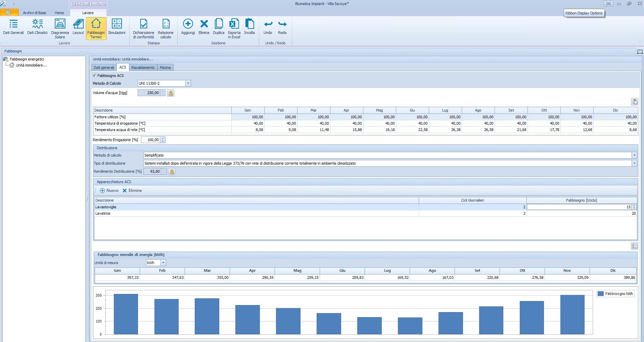Screen dimensions: 644x342
Task: Switch to the Piscina tab
Action: point(165,68)
